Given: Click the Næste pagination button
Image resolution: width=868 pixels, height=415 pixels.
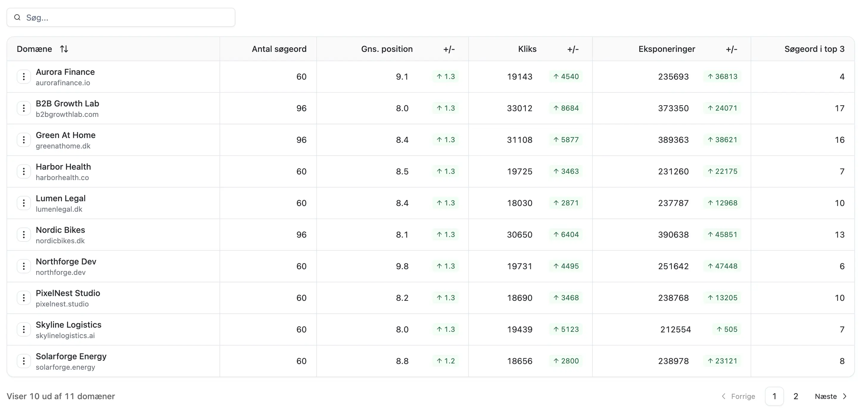Looking at the screenshot, I should point(826,397).
